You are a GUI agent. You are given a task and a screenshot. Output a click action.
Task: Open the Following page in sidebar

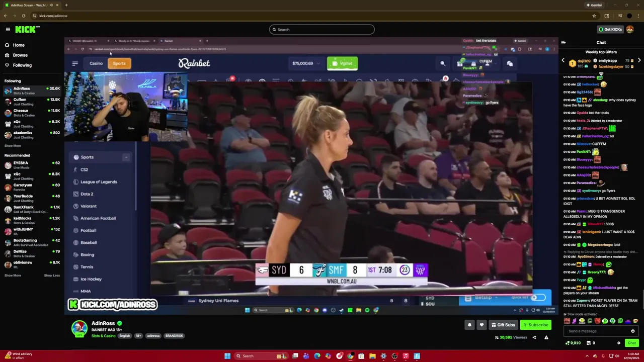pyautogui.click(x=22, y=65)
